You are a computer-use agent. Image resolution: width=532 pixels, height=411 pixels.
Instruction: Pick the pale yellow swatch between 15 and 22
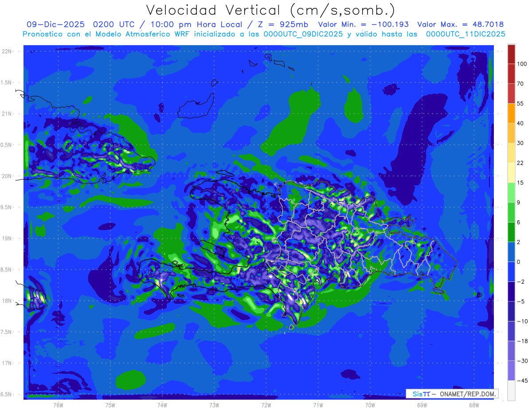point(511,172)
